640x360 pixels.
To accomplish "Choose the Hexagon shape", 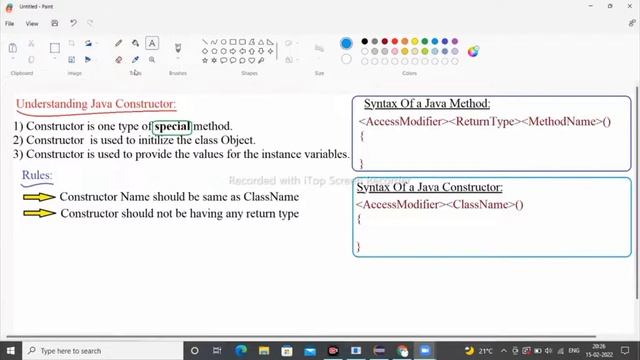I will (224, 51).
